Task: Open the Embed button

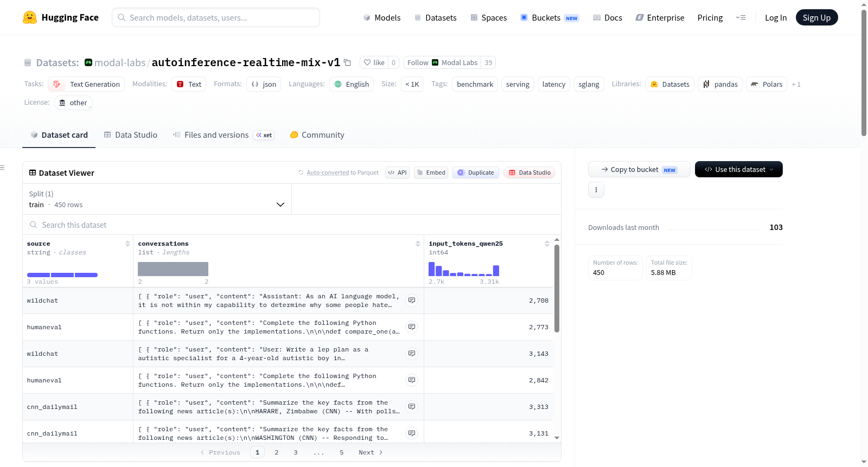Action: 431,172
